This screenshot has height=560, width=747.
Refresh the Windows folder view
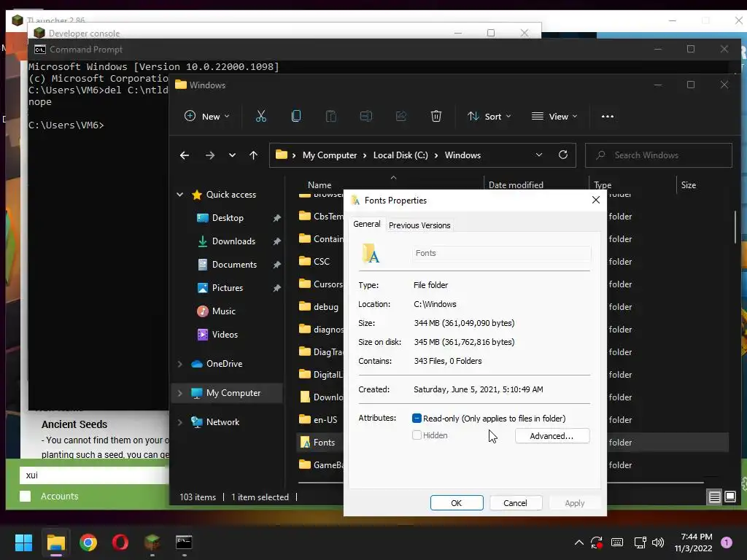[563, 155]
